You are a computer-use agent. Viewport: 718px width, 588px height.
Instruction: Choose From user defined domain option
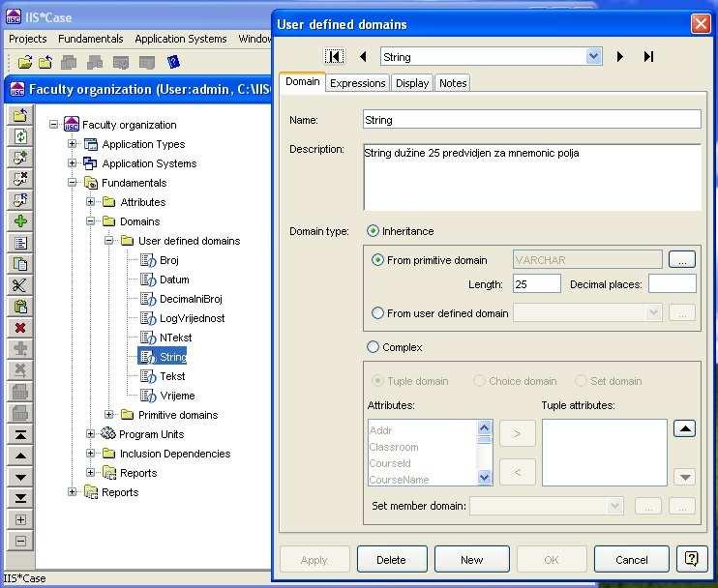coord(377,313)
